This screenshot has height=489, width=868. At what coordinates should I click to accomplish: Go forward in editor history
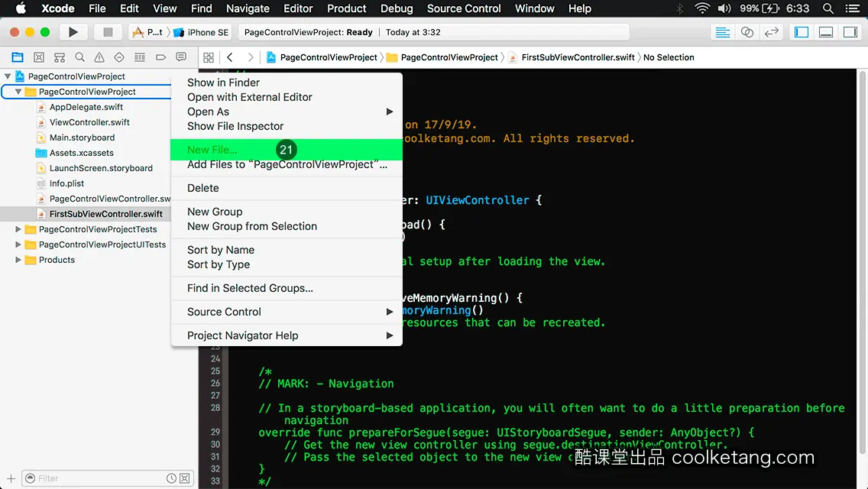[251, 57]
